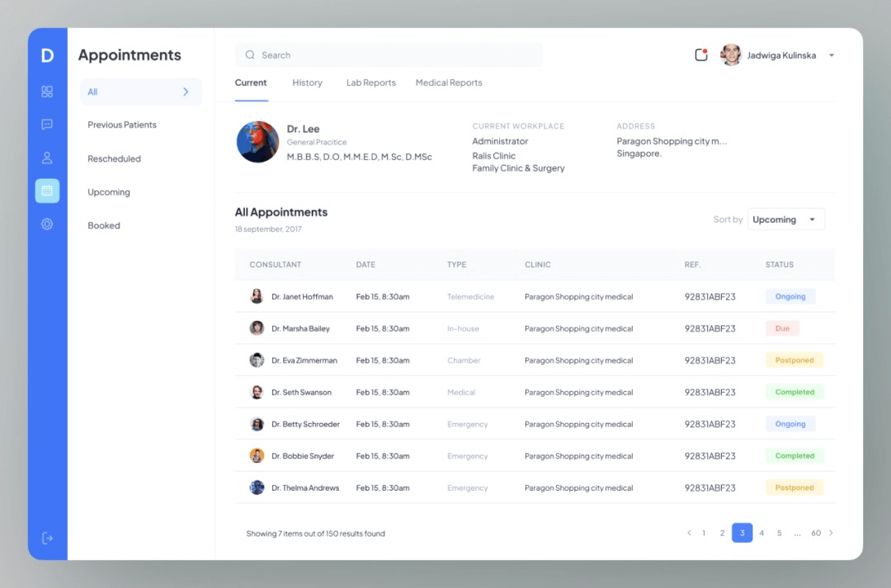Click the CLINIC column header
The image size is (891, 588).
pyautogui.click(x=538, y=265)
